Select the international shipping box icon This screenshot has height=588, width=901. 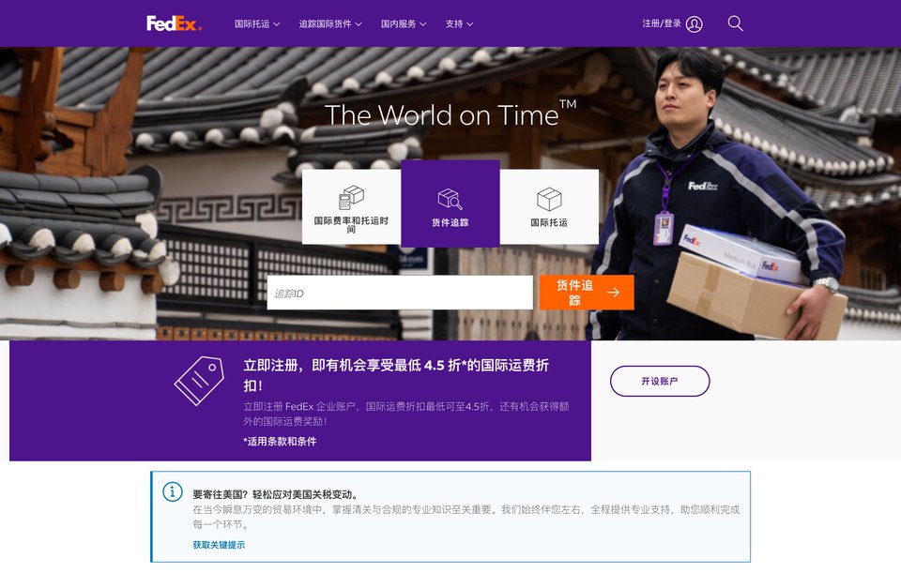(x=549, y=199)
